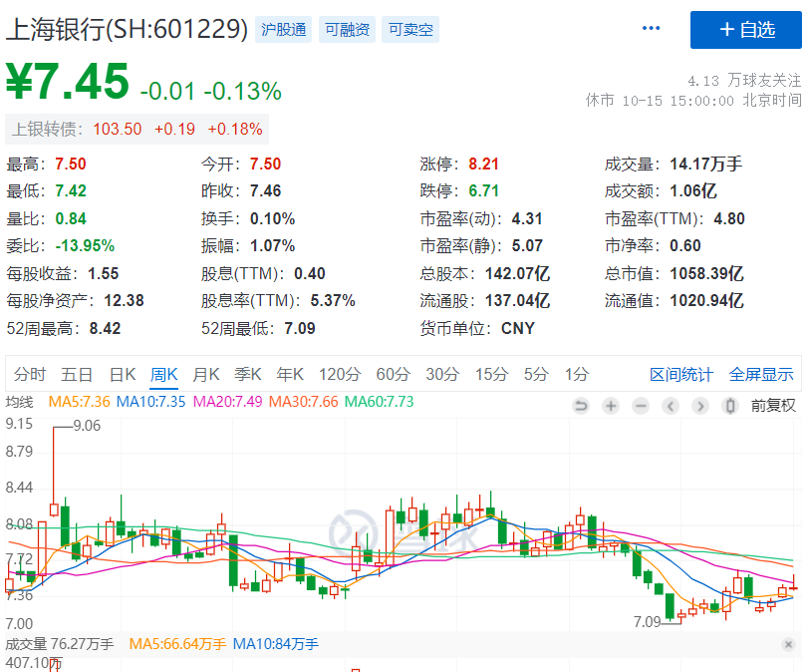The image size is (812, 672).
Task: Click the 成交量 14.17万手 value
Action: click(x=705, y=165)
